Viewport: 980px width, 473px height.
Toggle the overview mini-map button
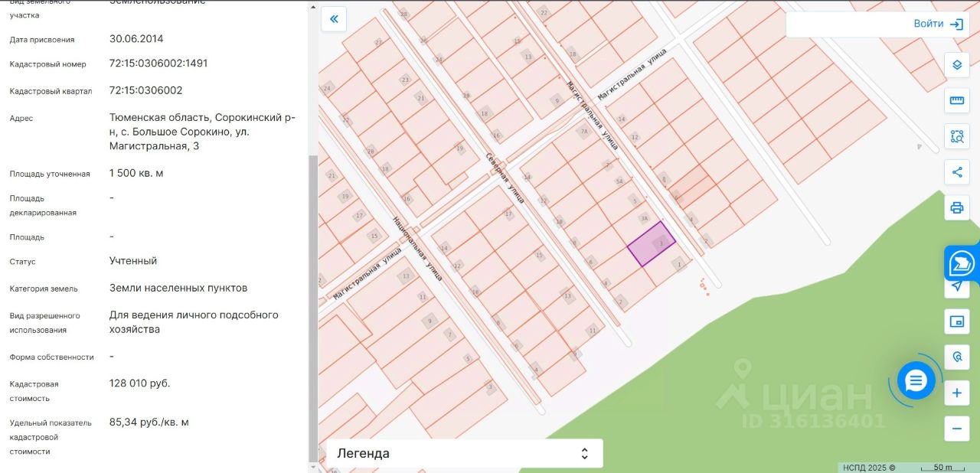coord(956,321)
